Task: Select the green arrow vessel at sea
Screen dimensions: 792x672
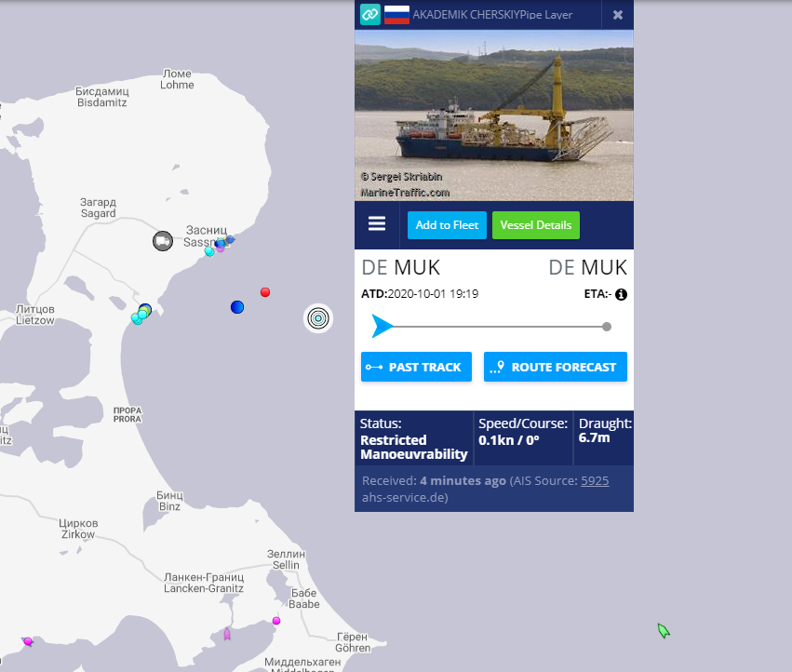Action: pyautogui.click(x=664, y=631)
